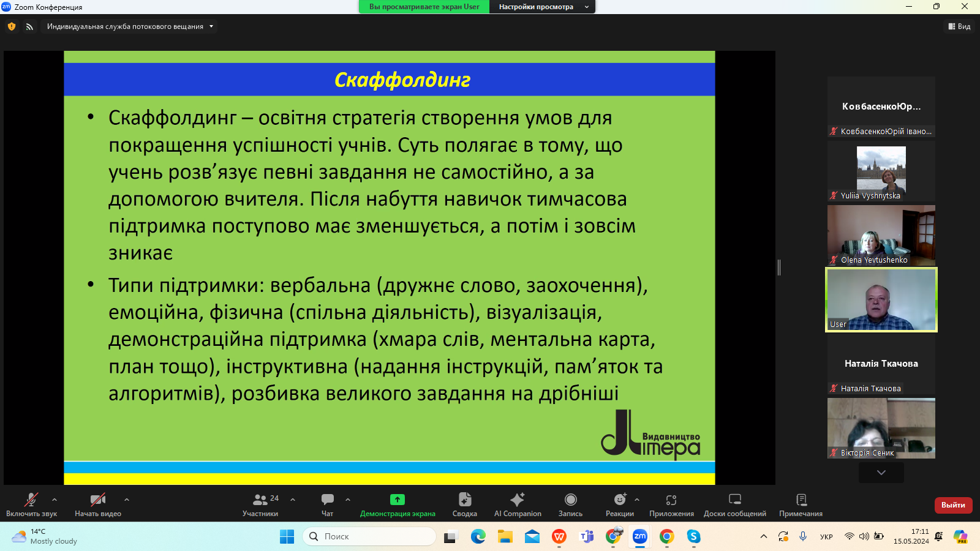Open Доски сообщений whiteboards
The image size is (980, 551).
click(x=734, y=504)
